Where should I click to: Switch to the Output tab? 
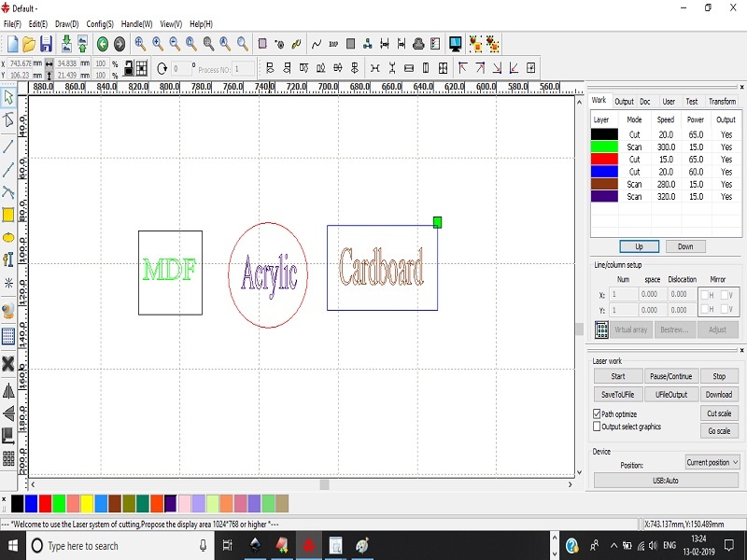pyautogui.click(x=624, y=101)
